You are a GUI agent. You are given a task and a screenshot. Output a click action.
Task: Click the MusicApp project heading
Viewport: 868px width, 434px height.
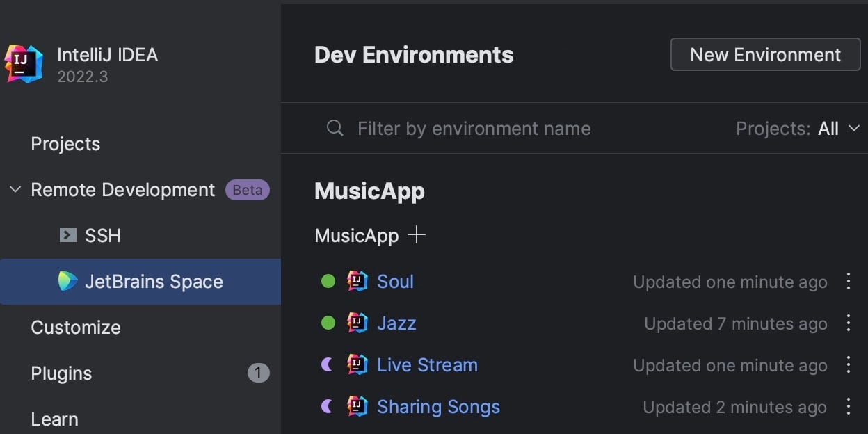[369, 191]
